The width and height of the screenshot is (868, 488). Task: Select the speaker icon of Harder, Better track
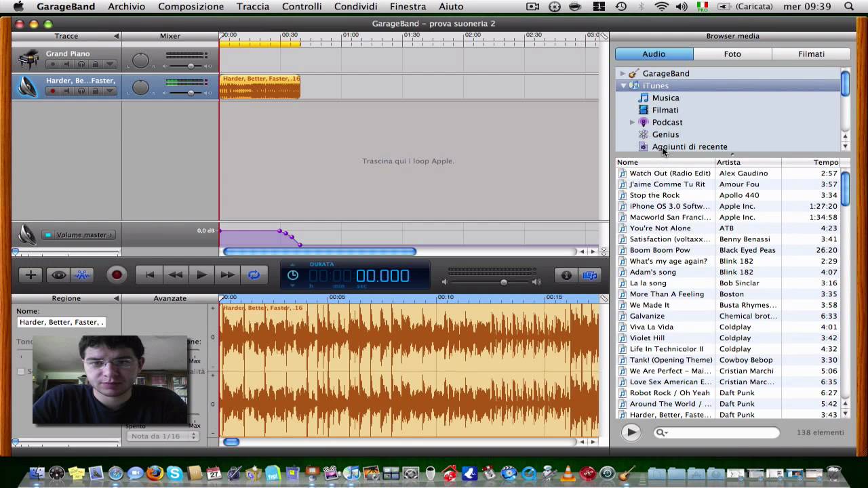[27, 86]
